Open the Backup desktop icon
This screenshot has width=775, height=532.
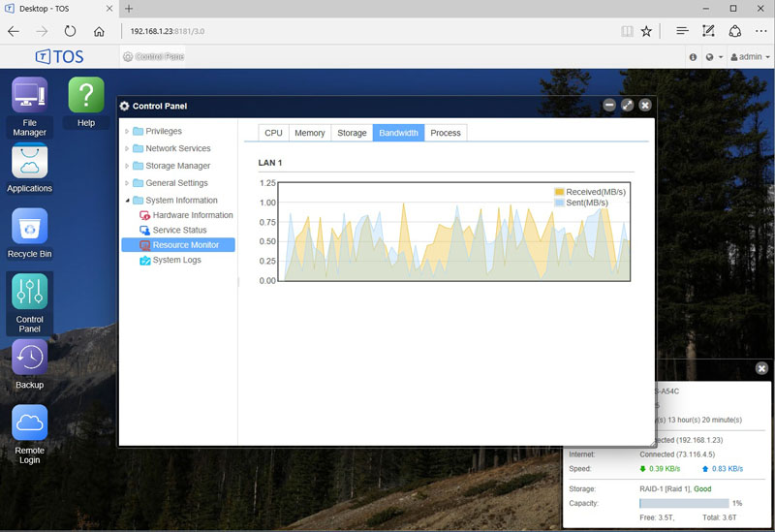coord(29,358)
